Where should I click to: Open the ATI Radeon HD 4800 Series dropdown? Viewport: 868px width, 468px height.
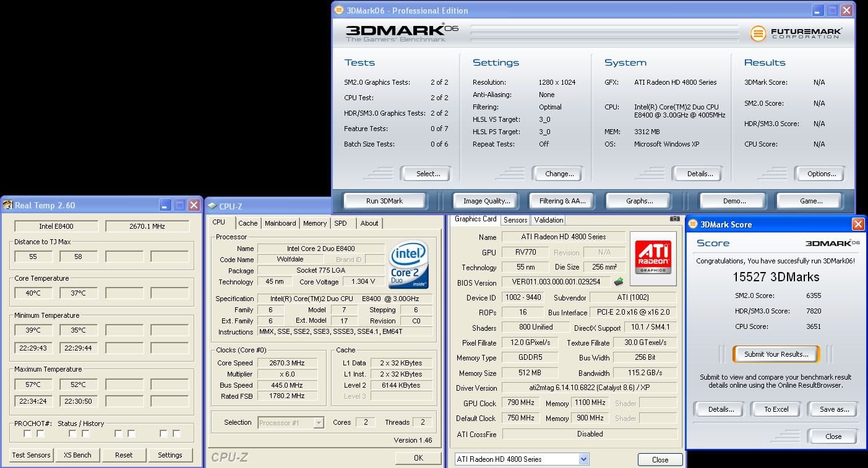point(583,459)
